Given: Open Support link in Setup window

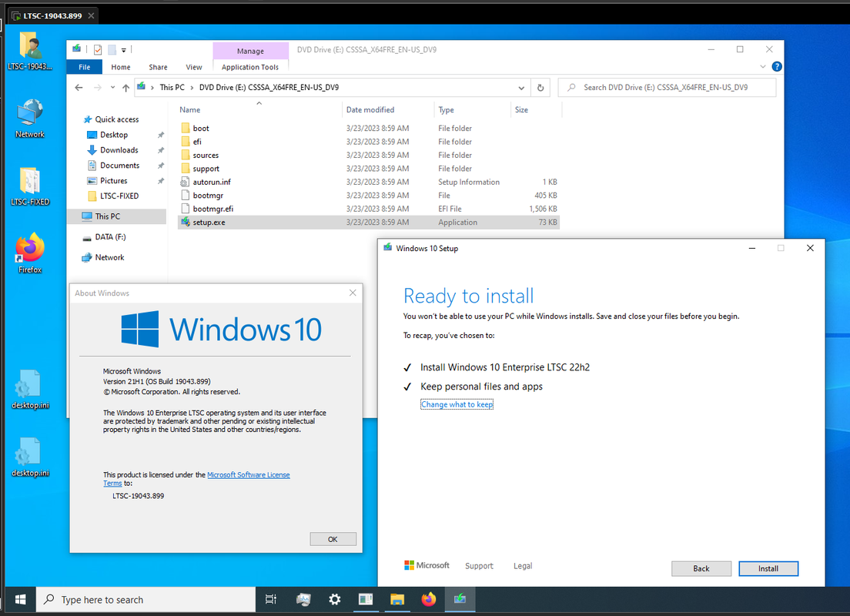Looking at the screenshot, I should (x=479, y=566).
